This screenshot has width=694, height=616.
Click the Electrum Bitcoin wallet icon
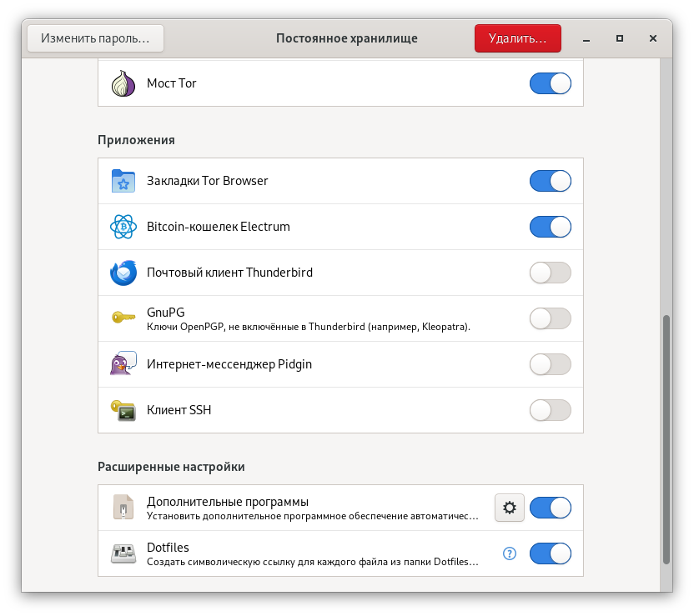[123, 227]
